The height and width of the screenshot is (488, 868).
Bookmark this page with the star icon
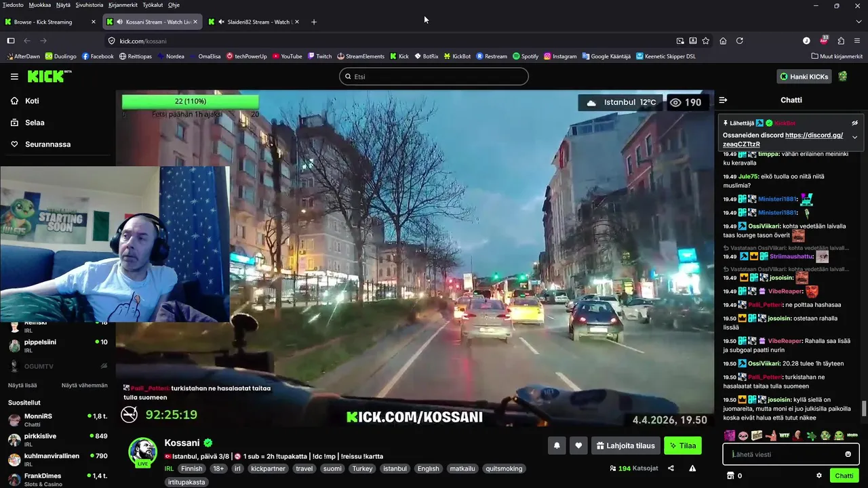[x=705, y=41]
